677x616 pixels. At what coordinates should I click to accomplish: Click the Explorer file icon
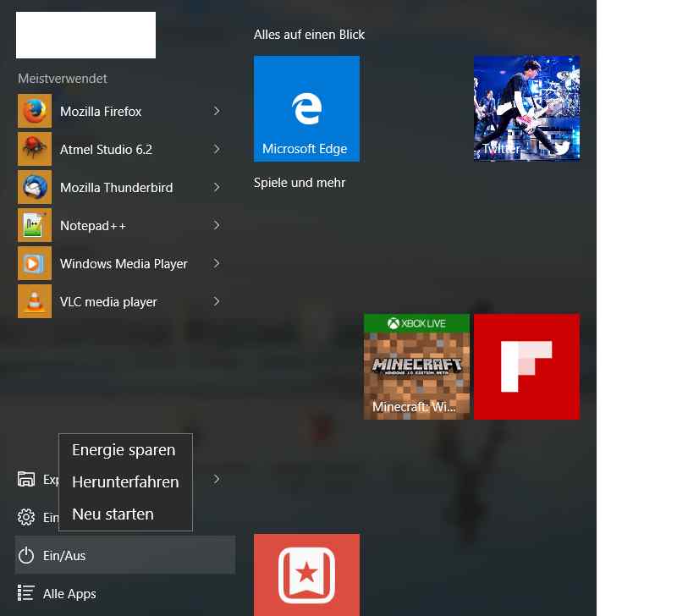pyautogui.click(x=26, y=479)
